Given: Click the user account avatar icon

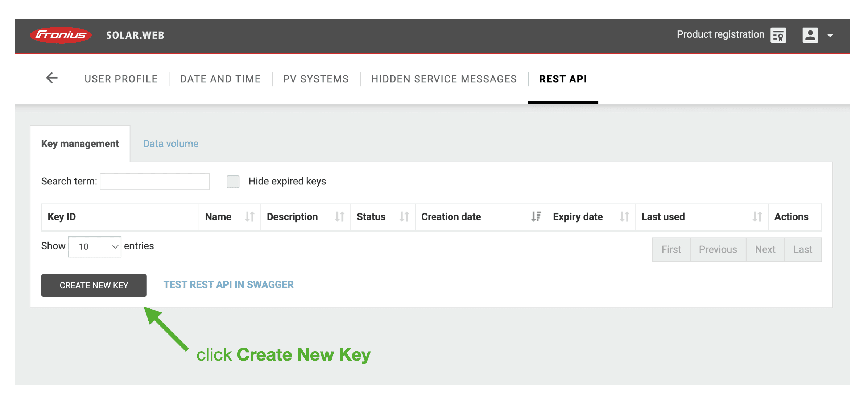Looking at the screenshot, I should 810,35.
